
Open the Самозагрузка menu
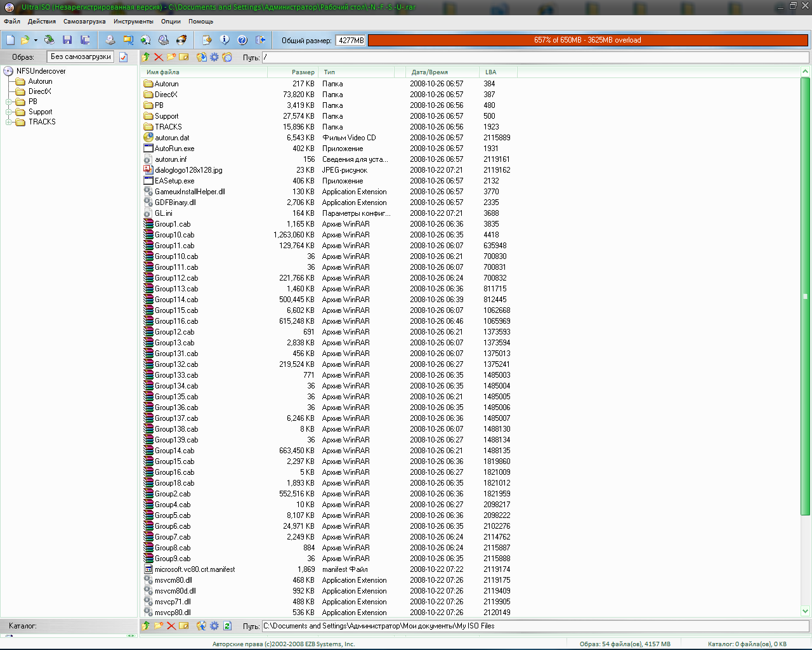[84, 22]
